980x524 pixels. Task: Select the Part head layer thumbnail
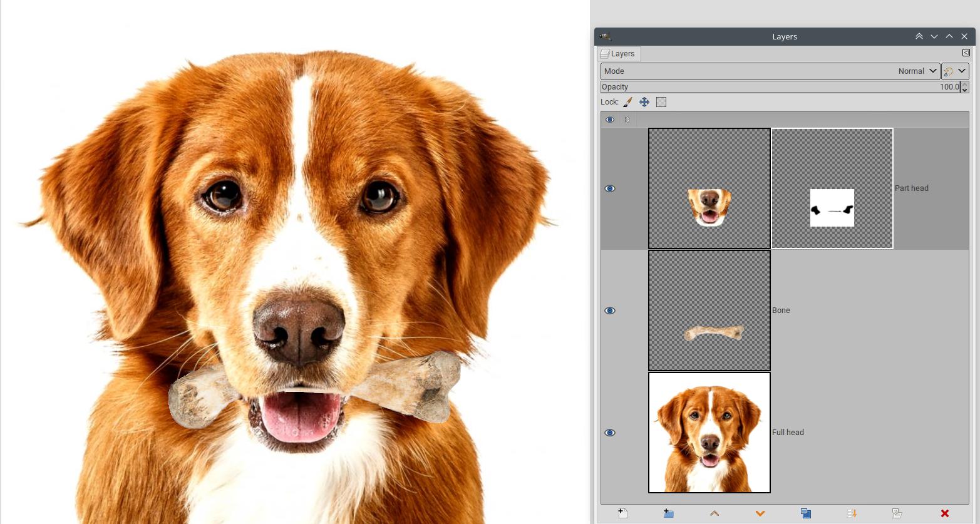[x=709, y=188]
